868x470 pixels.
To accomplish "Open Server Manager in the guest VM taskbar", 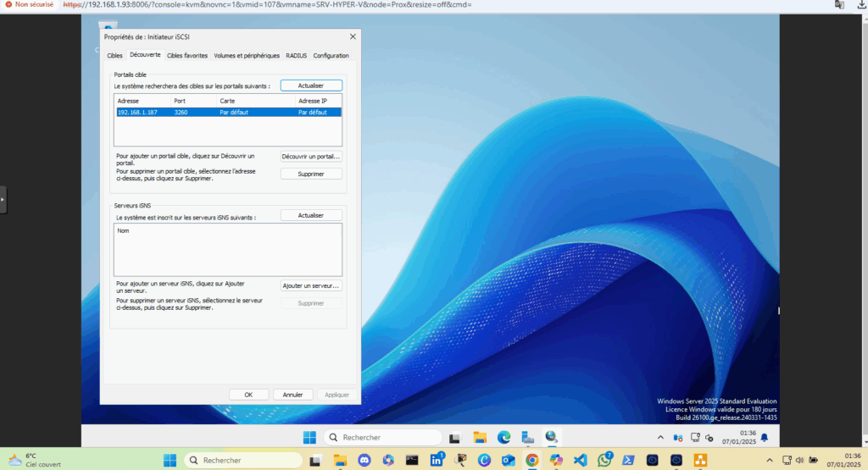I will click(527, 437).
